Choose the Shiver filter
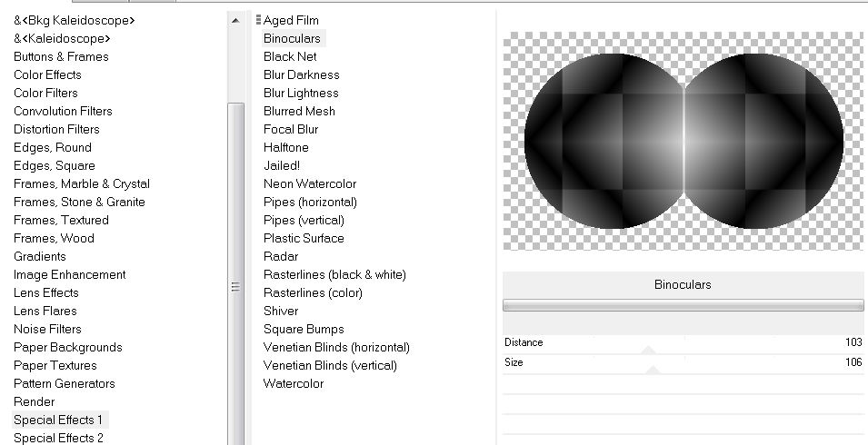This screenshot has width=868, height=445. (x=281, y=311)
